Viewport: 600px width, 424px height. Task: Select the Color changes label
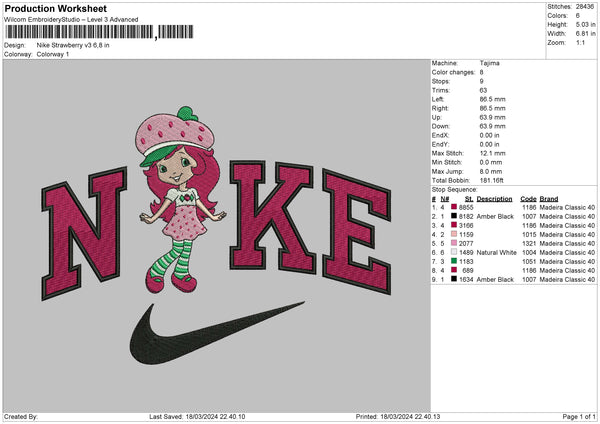pos(453,72)
